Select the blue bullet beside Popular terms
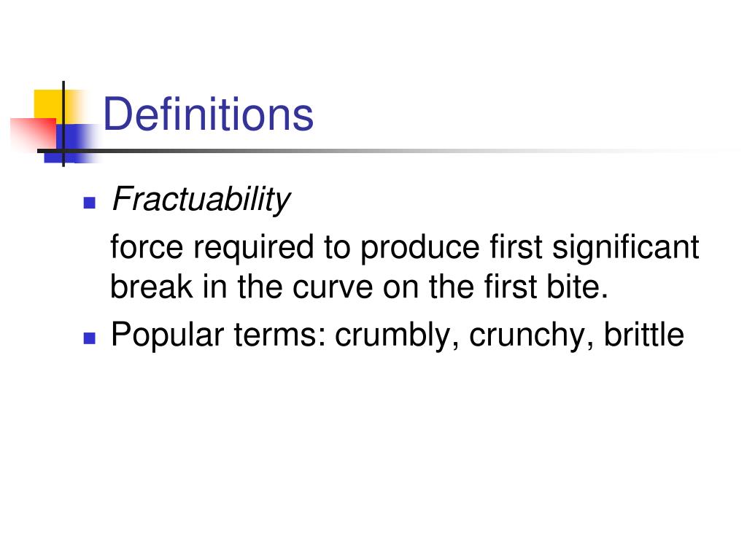747x560 pixels. point(90,338)
